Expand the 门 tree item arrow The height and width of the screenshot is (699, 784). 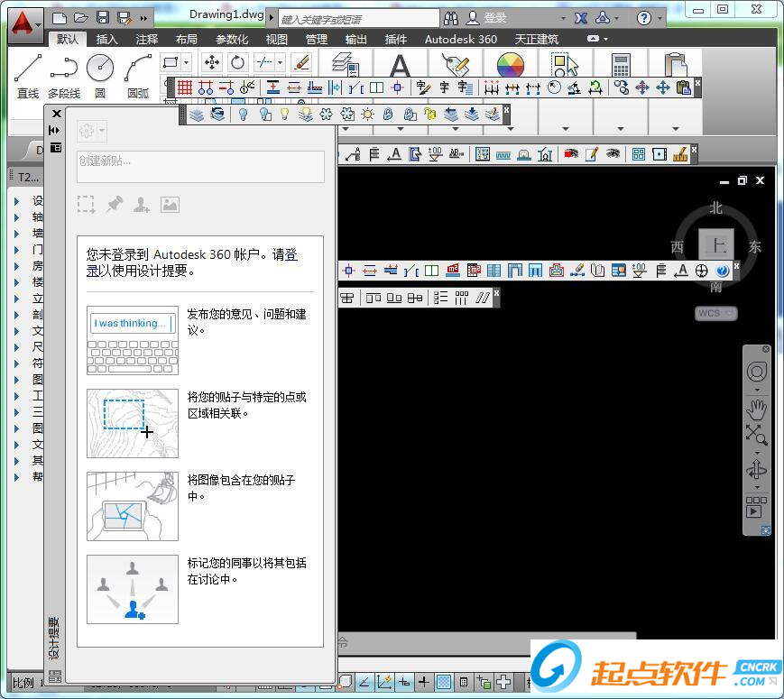click(17, 250)
